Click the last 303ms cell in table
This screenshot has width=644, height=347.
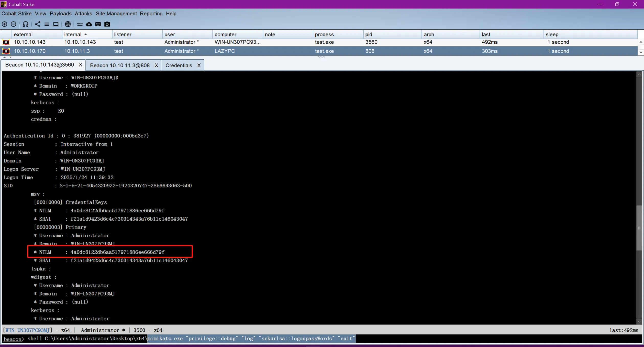[512, 51]
